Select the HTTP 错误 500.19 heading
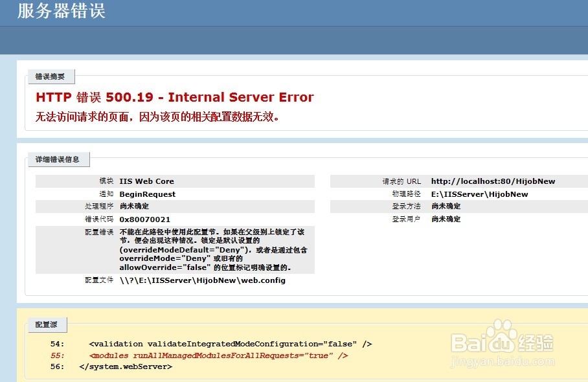 (174, 97)
